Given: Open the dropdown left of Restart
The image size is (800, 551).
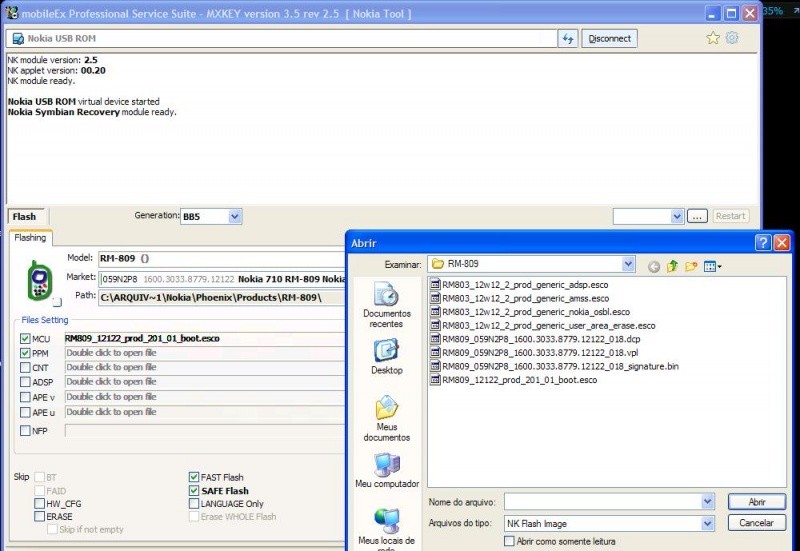Looking at the screenshot, I should pyautogui.click(x=677, y=216).
